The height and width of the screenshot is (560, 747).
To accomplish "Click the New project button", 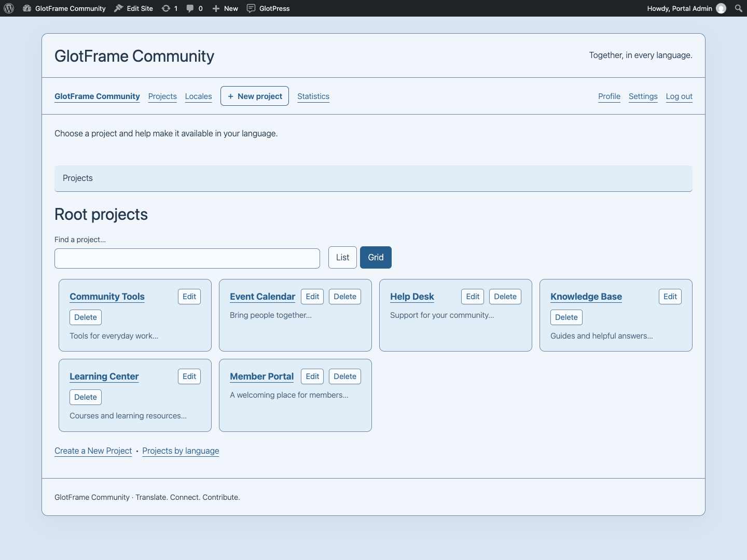I will (x=255, y=96).
